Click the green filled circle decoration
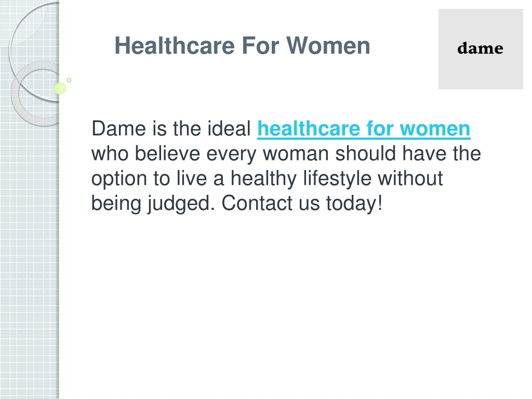Image resolution: width=532 pixels, height=399 pixels. 60,88
